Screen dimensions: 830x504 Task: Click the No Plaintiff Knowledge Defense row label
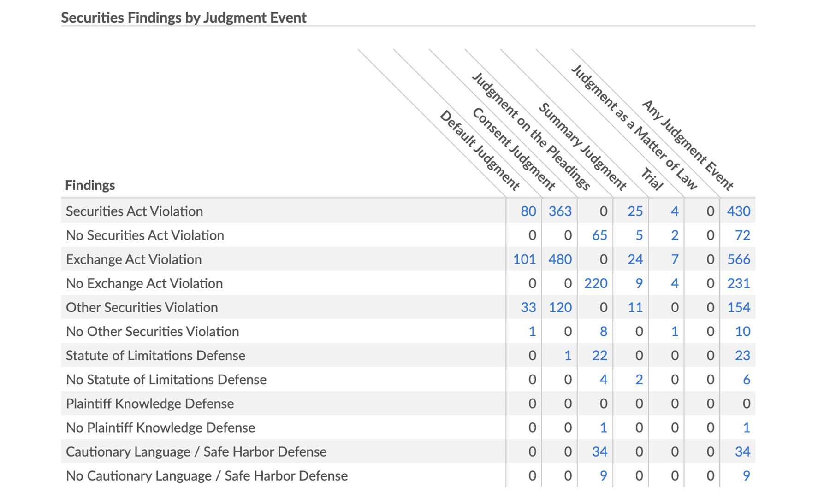coord(160,428)
